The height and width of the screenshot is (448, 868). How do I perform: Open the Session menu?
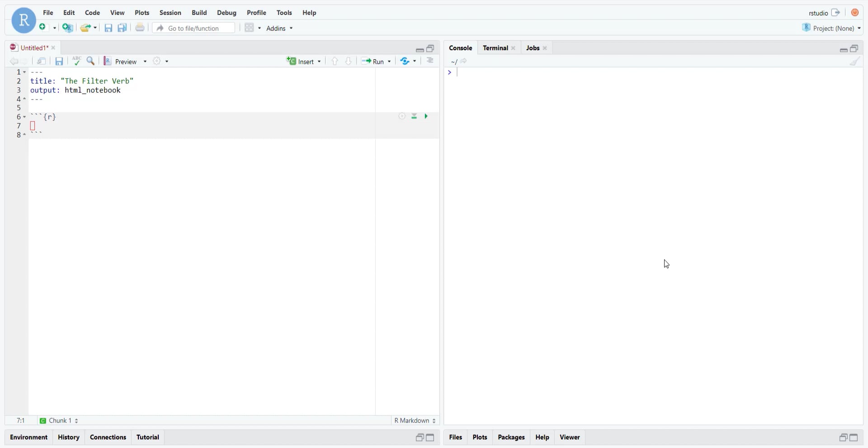click(x=170, y=13)
